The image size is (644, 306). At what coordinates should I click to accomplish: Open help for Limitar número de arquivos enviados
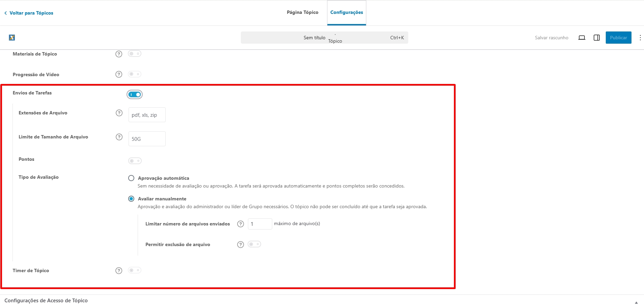coord(240,224)
